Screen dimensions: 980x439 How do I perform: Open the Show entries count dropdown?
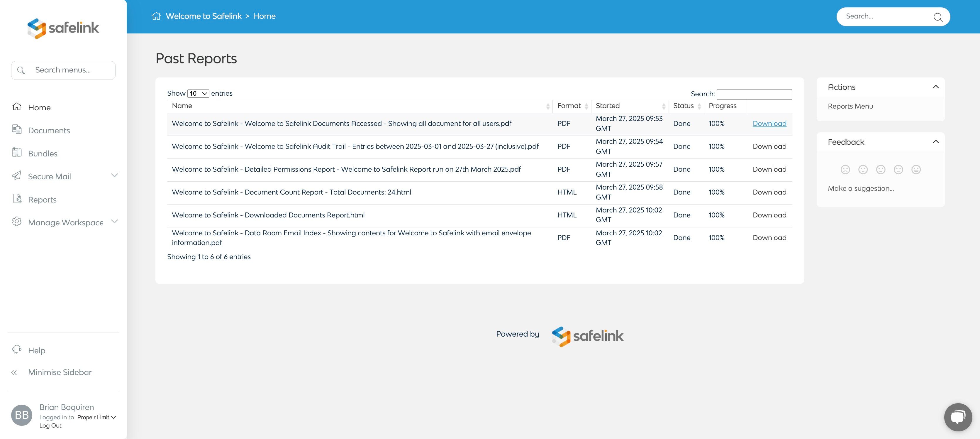198,94
